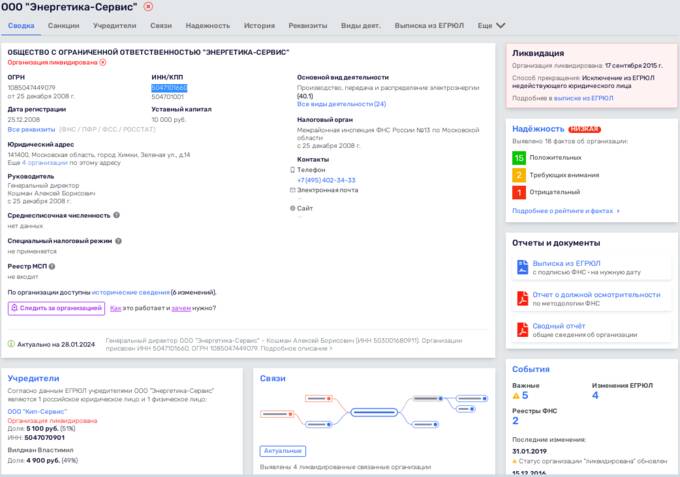Click the info icon beside 'Актуально на 28.01.2024'
680x477 pixels.
point(11,344)
